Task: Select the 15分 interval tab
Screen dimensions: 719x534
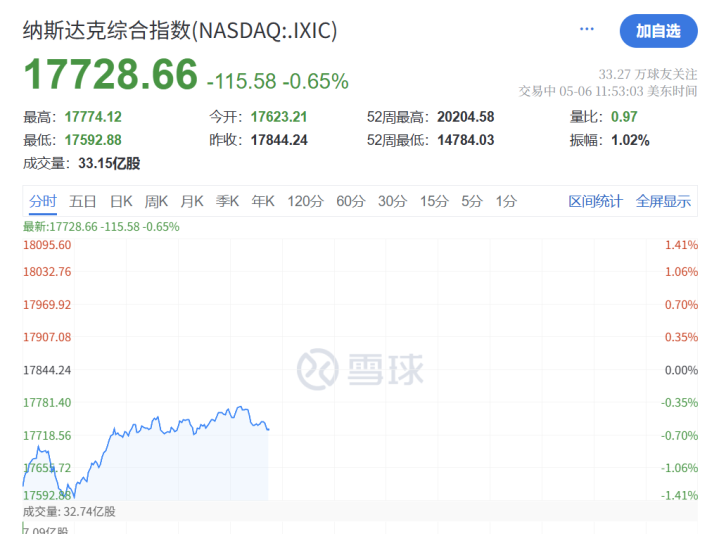Action: (434, 201)
